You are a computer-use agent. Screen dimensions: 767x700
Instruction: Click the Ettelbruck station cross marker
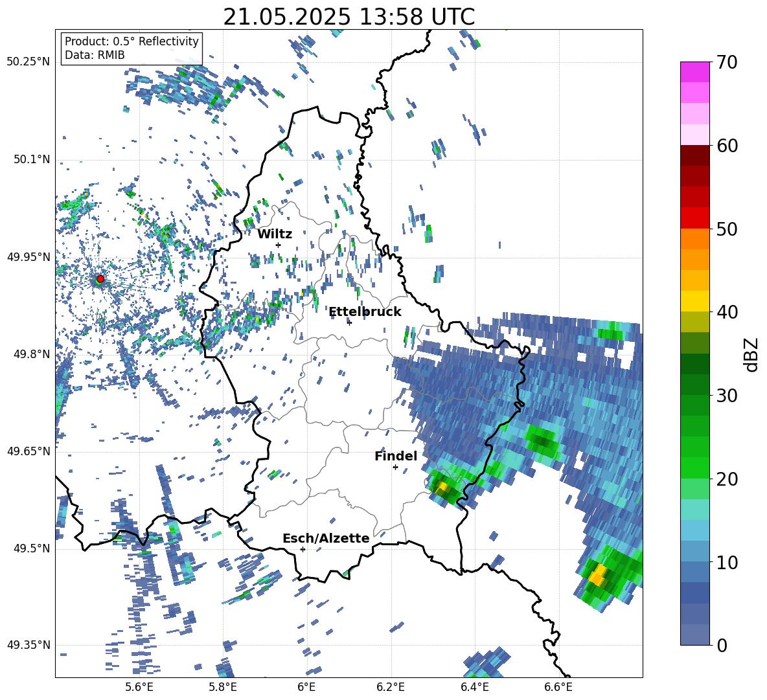(x=349, y=322)
